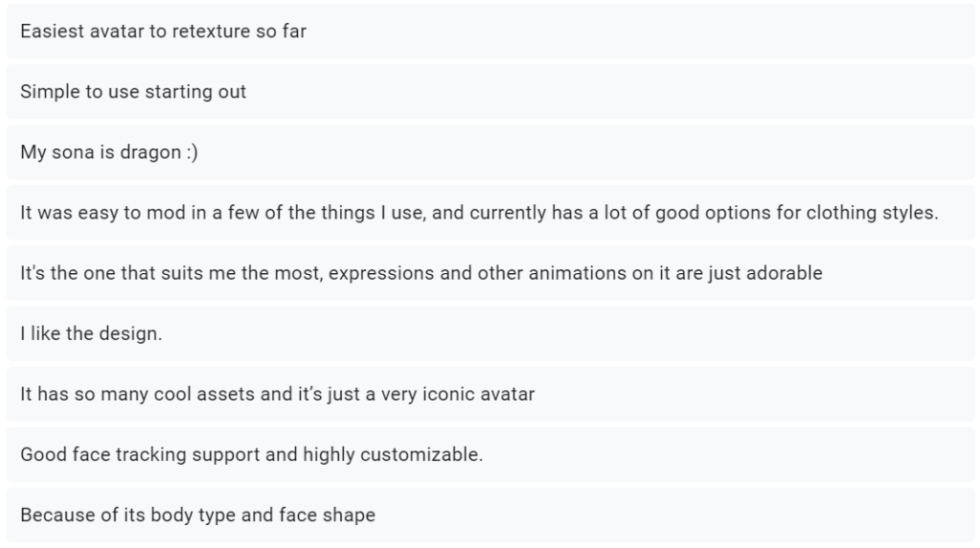Click the word 'dragon' in the sona response

pos(150,152)
